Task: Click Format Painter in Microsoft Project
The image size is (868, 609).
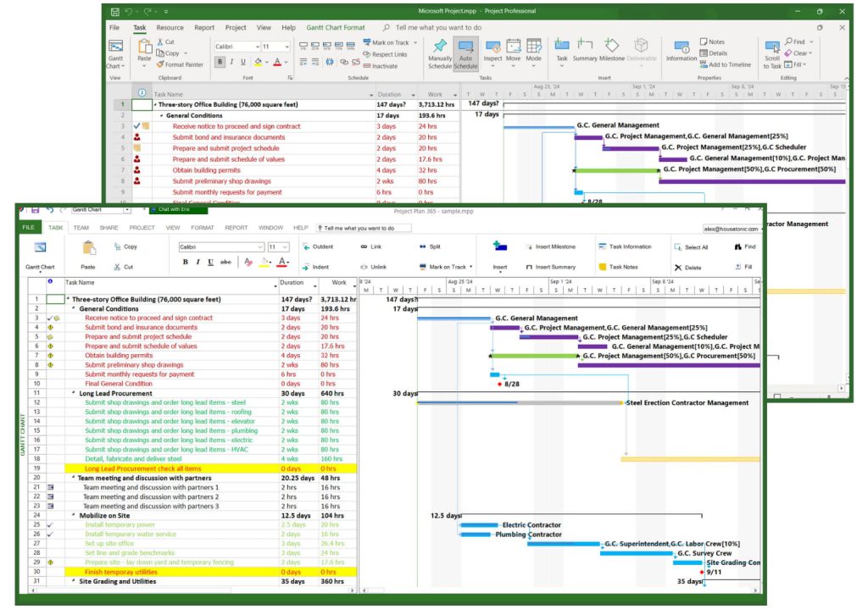Action: click(180, 64)
